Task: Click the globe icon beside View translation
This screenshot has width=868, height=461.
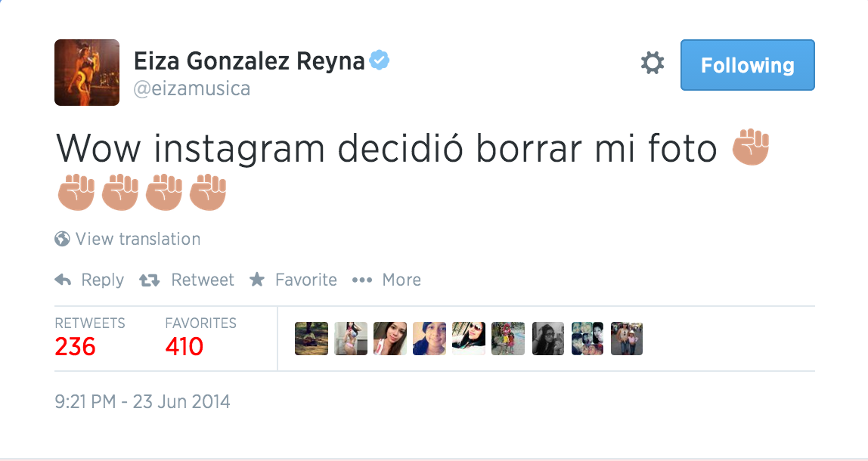Action: point(62,239)
